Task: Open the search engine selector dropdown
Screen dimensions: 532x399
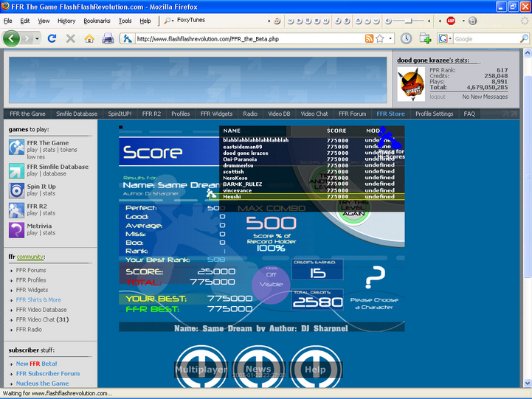Action: [x=450, y=38]
